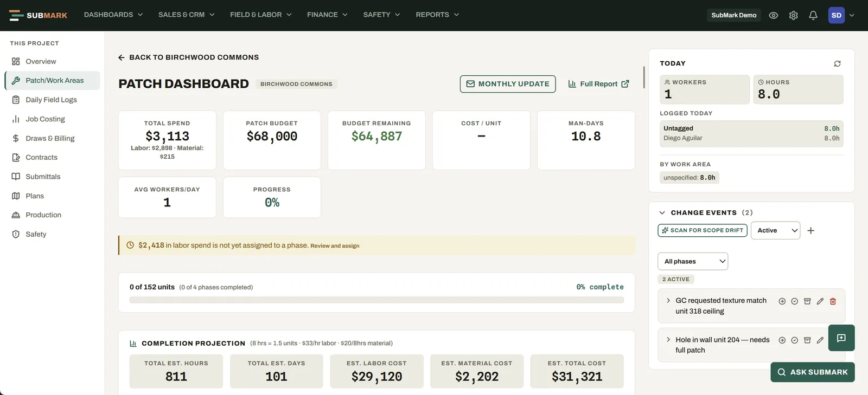This screenshot has width=868, height=395.
Task: Open the Full Report link
Action: click(x=598, y=84)
